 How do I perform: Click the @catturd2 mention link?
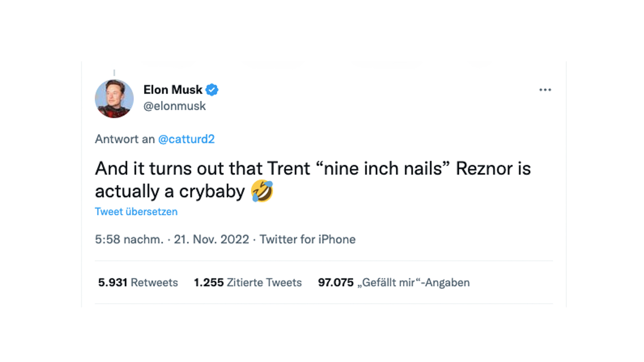pos(186,139)
